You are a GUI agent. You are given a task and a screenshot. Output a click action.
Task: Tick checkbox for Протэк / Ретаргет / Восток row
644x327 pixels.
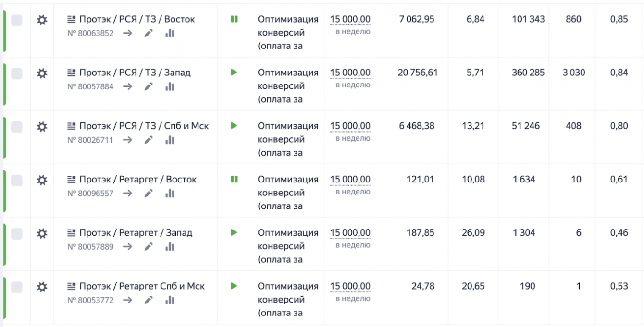(17, 180)
